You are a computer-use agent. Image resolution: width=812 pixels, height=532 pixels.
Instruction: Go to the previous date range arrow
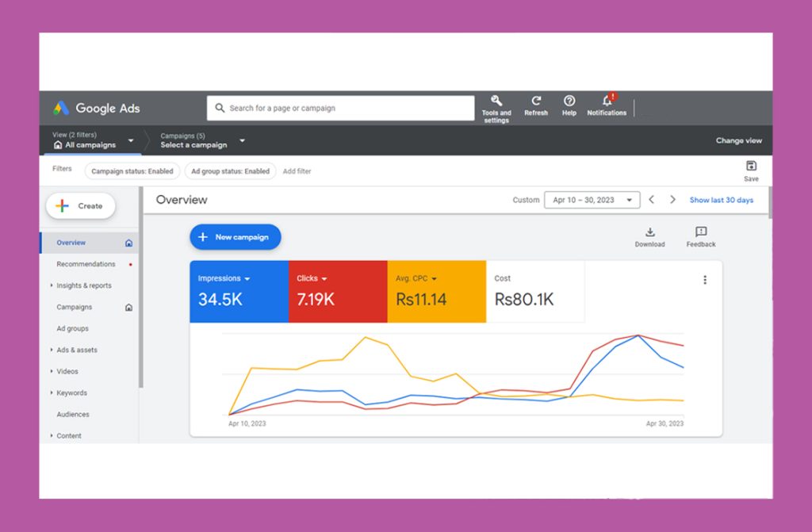(x=651, y=200)
